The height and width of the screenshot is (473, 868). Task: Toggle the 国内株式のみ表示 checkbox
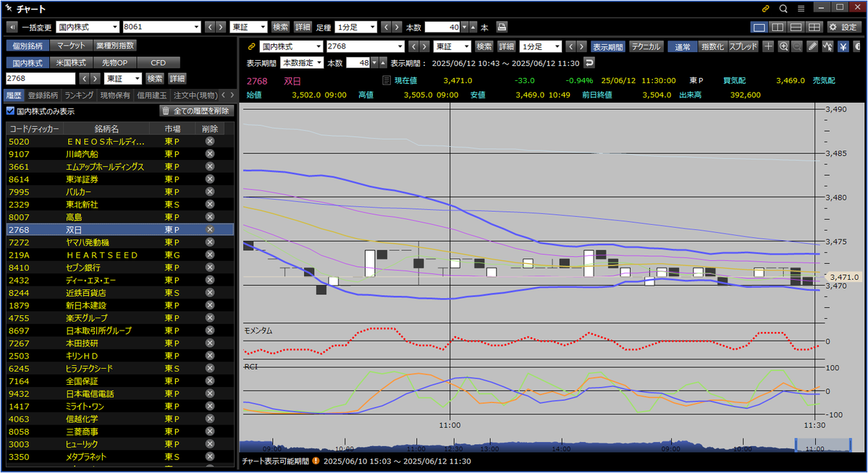click(x=11, y=111)
